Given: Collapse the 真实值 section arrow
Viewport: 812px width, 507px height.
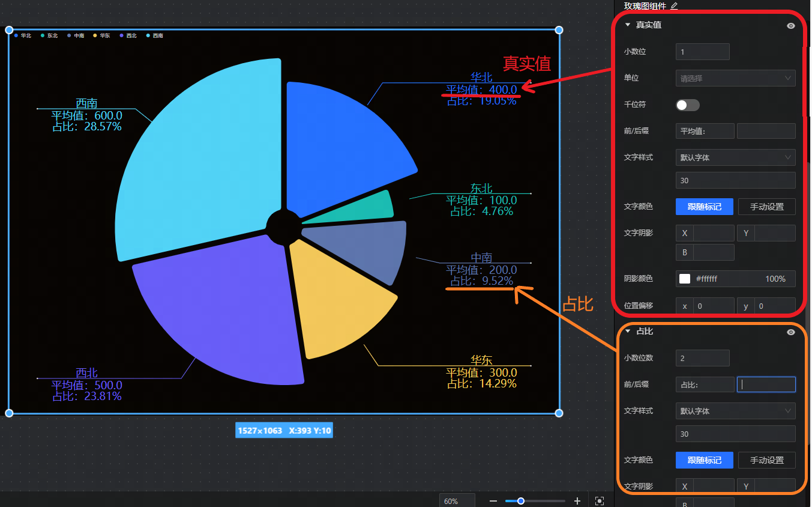Looking at the screenshot, I should 628,25.
